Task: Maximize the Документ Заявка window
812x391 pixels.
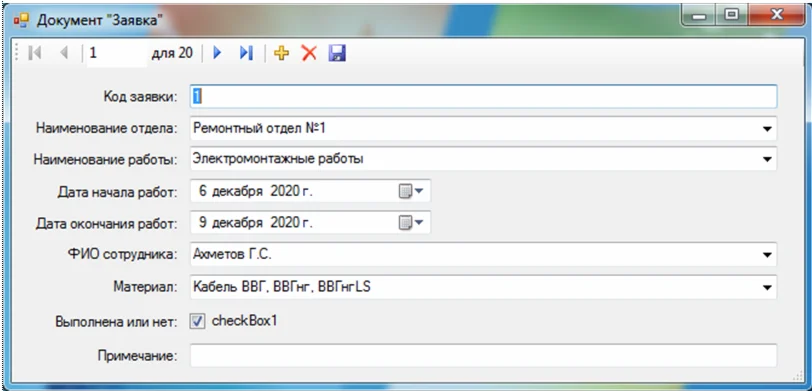Action: tap(731, 16)
